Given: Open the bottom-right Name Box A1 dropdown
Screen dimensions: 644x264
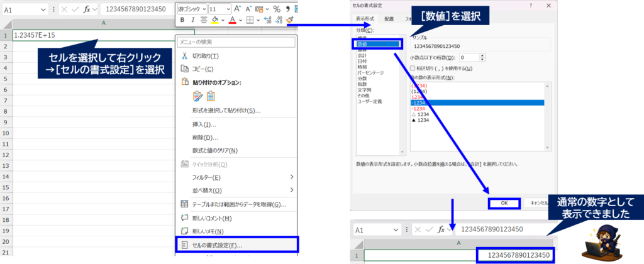Looking at the screenshot, I should [x=396, y=229].
